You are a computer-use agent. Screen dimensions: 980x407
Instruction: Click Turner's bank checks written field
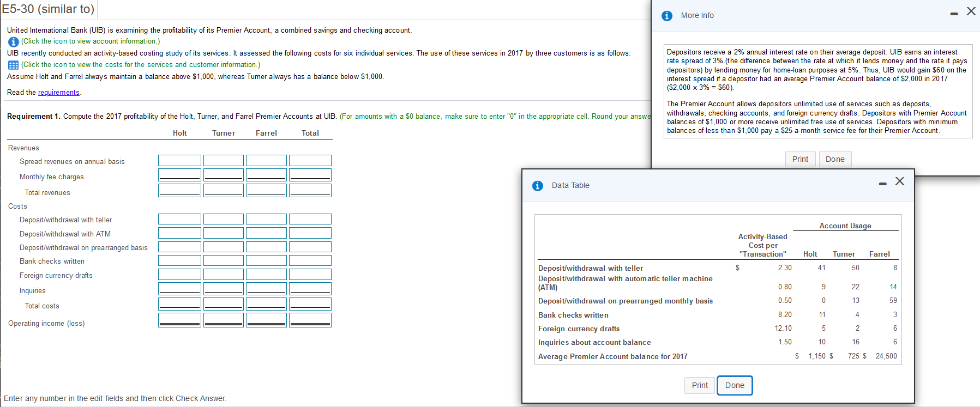[224, 260]
